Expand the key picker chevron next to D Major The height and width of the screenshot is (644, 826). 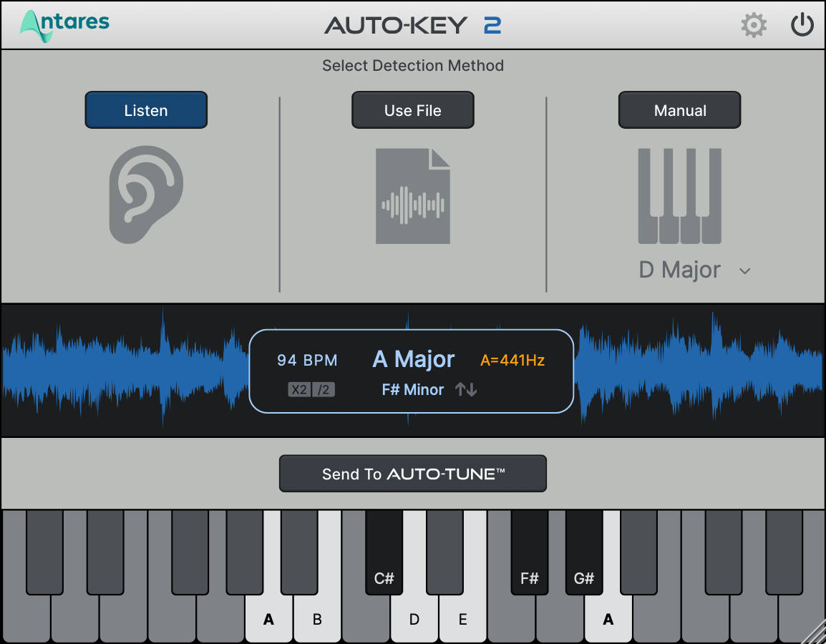tap(744, 271)
